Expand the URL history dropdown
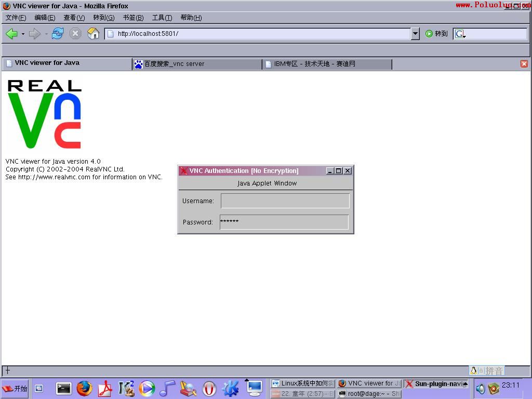Image resolution: width=532 pixels, height=399 pixels. pyautogui.click(x=415, y=34)
